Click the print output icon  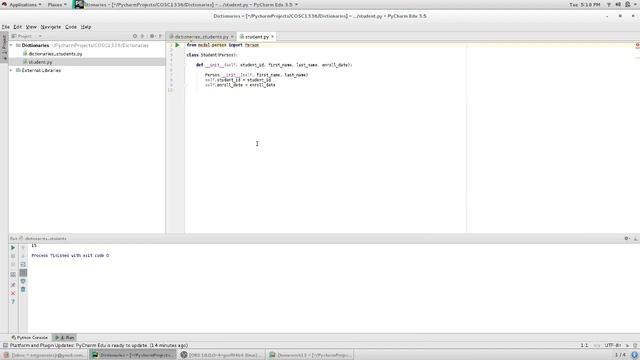[23, 281]
